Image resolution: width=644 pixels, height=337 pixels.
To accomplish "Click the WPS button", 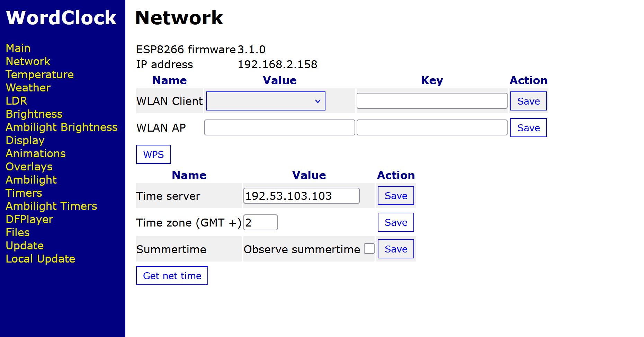I will click(153, 154).
